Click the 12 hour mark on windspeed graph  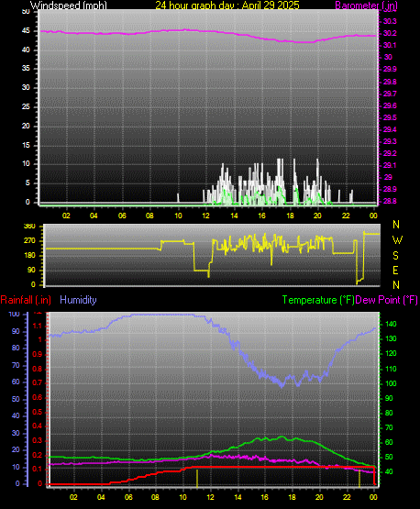coord(205,216)
